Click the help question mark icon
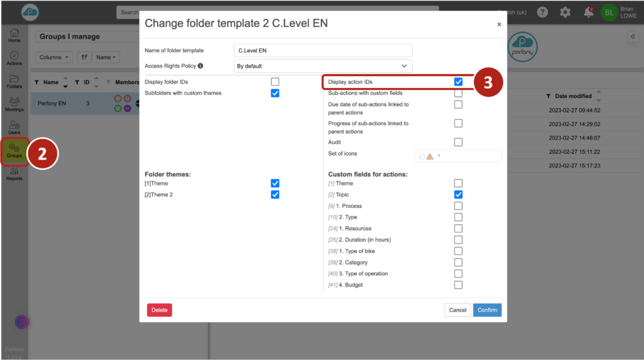 [x=542, y=12]
